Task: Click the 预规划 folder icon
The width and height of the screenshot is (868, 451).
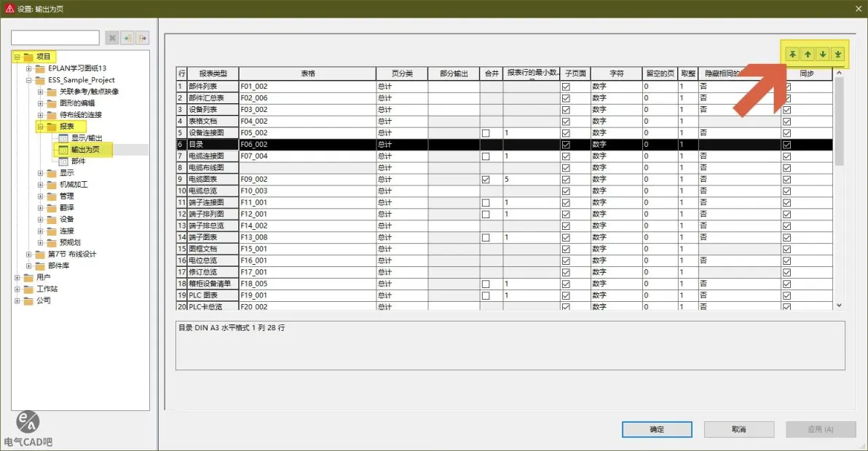Action: click(x=52, y=243)
